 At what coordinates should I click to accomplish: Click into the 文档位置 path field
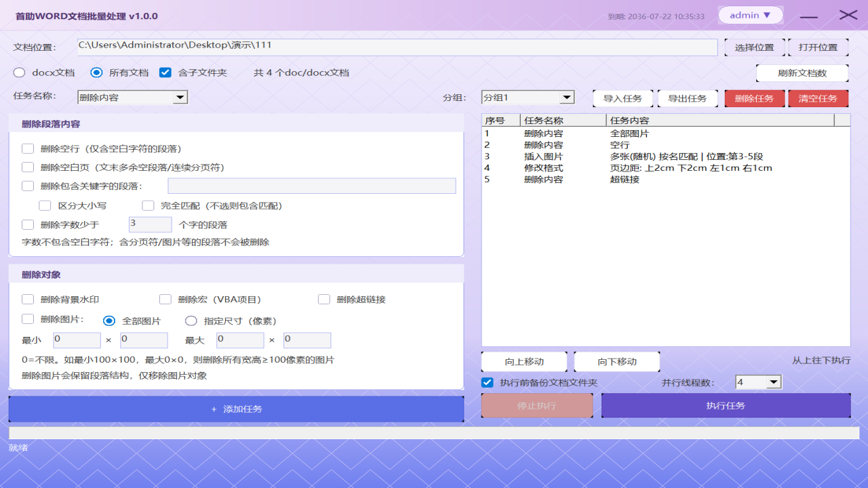tap(397, 47)
